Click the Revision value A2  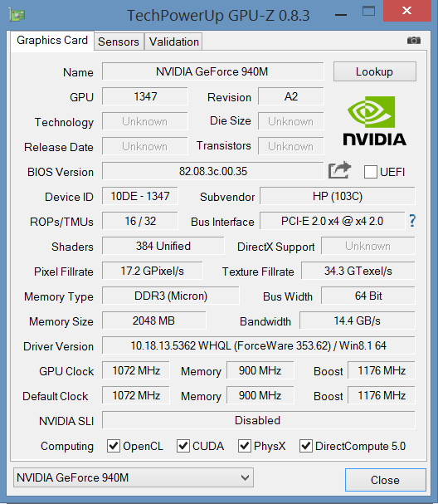pos(291,96)
